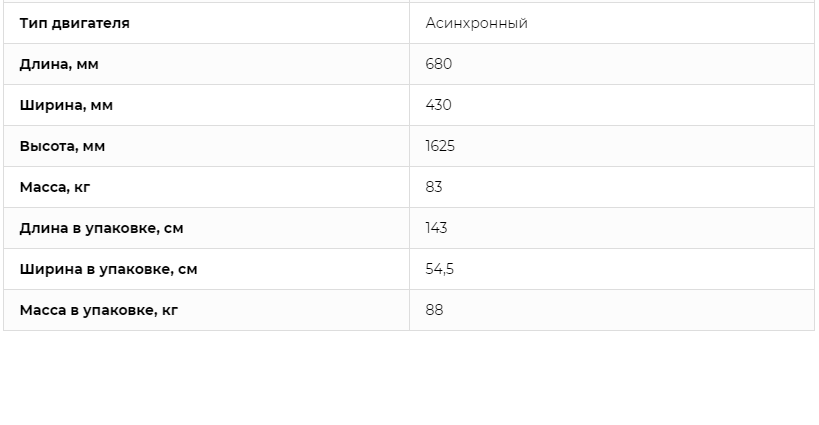Viewport: 819px width, 425px height.
Task: Click the "Длина, мм" row label
Action: (59, 64)
